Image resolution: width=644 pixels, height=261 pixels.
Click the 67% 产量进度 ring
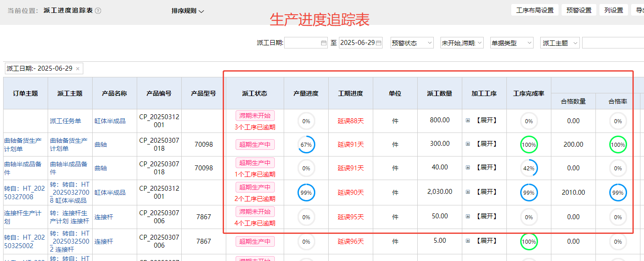[306, 145]
